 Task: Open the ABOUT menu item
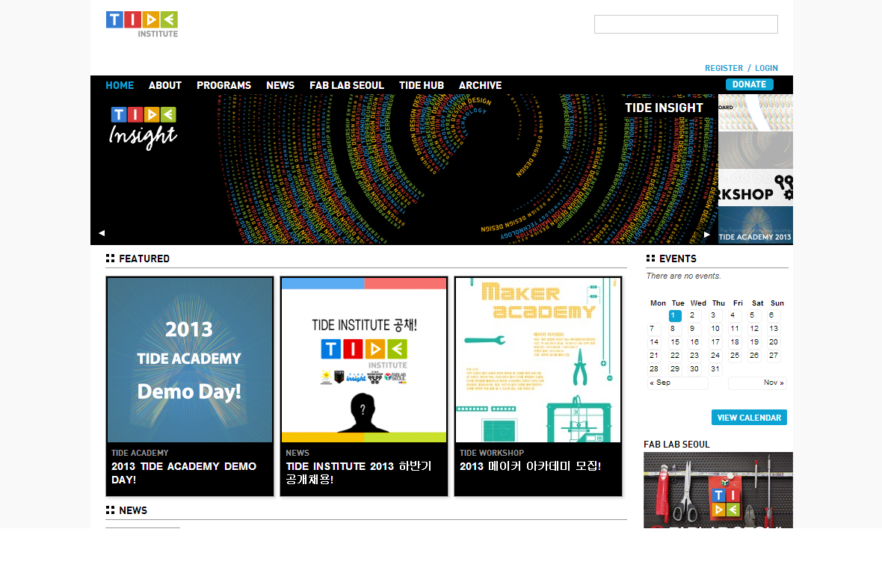pos(164,85)
